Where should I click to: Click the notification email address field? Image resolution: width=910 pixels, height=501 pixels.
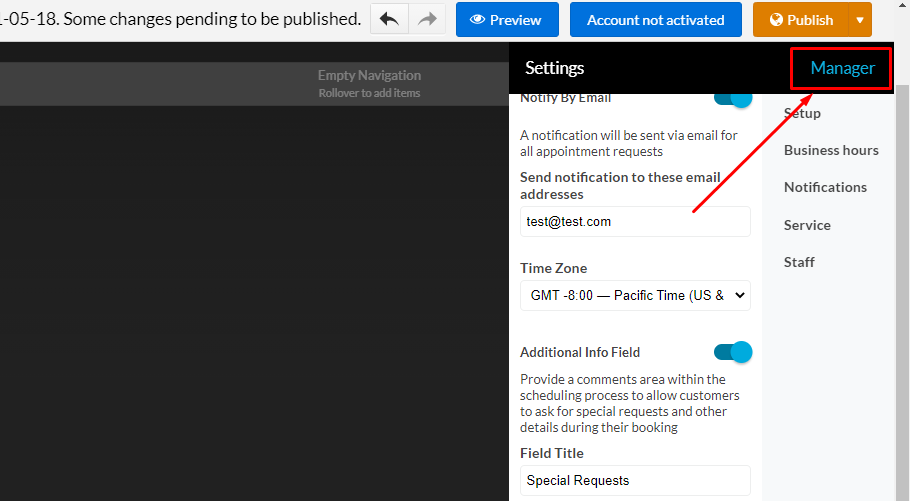(635, 222)
